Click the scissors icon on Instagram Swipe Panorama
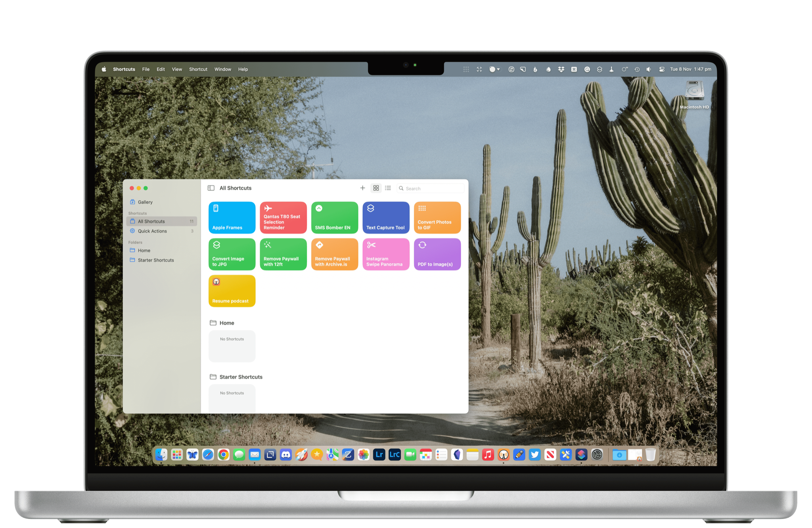Screen dimensions: 812x528 371,245
